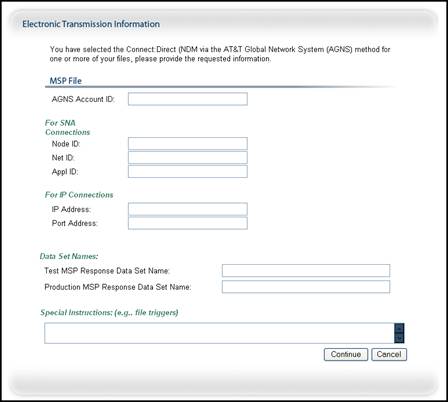Image resolution: width=448 pixels, height=402 pixels.
Task: Click the AGNS Account ID input field
Action: 188,99
